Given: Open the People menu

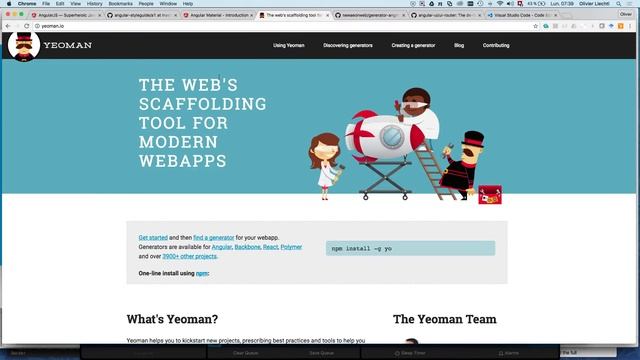Looking at the screenshot, I should click(x=146, y=3).
